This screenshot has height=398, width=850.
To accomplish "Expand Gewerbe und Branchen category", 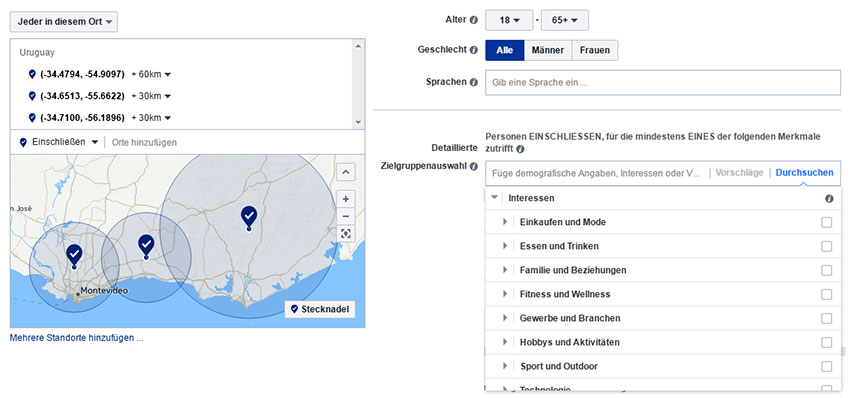I will point(505,318).
